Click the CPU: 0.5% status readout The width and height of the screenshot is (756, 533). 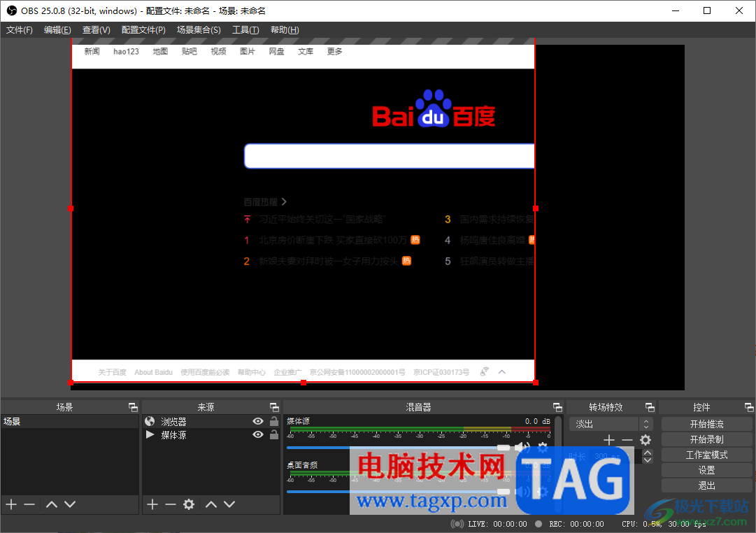click(642, 524)
